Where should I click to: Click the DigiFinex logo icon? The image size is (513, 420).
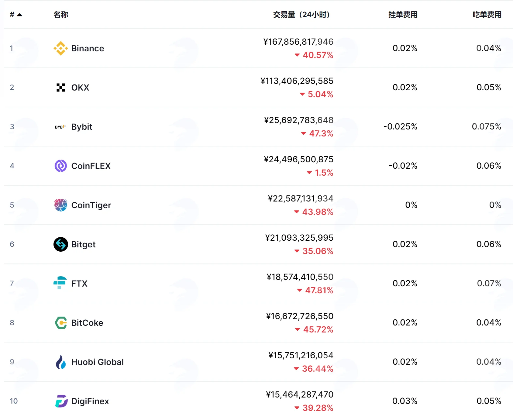point(61,401)
